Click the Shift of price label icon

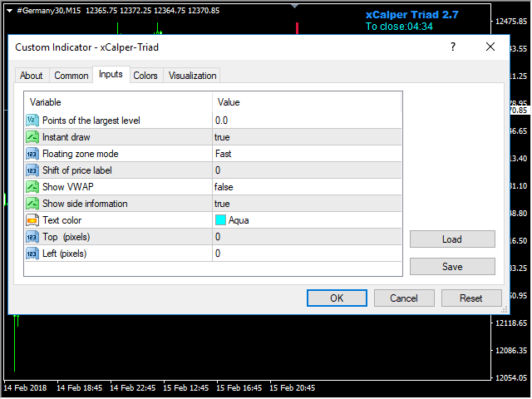[32, 170]
